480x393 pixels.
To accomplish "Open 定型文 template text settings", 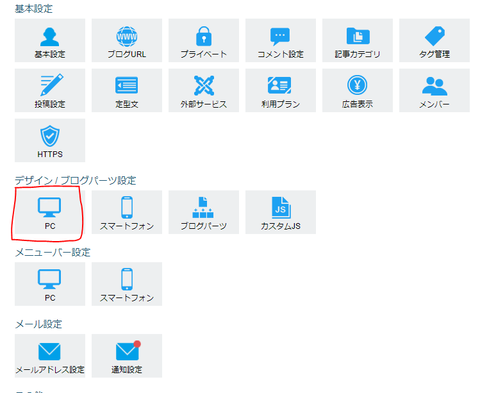I will pyautogui.click(x=127, y=90).
